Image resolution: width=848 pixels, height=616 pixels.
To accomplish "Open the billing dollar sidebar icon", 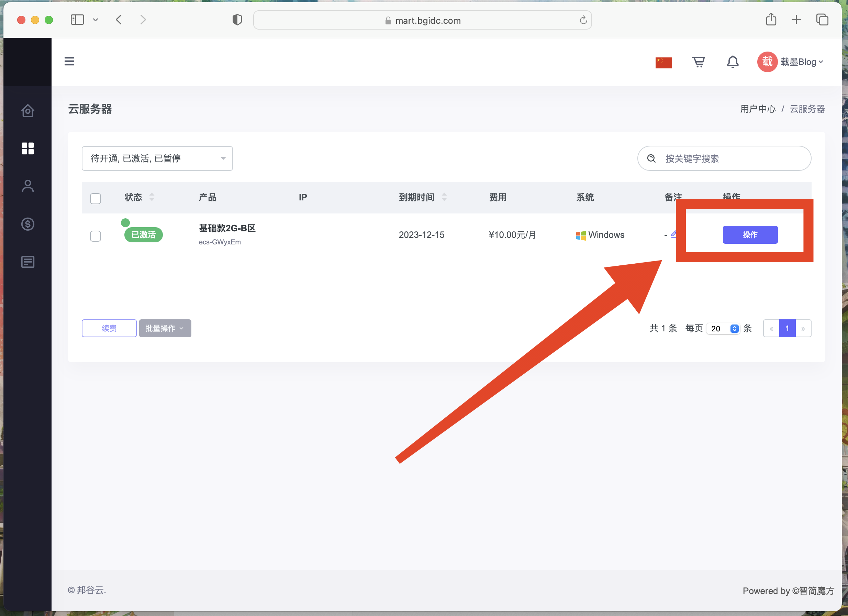I will coord(28,224).
